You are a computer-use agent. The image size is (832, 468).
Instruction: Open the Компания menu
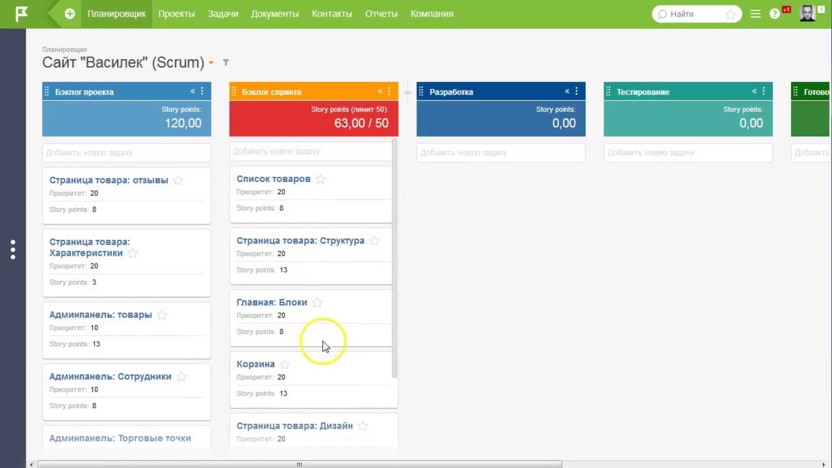point(432,14)
